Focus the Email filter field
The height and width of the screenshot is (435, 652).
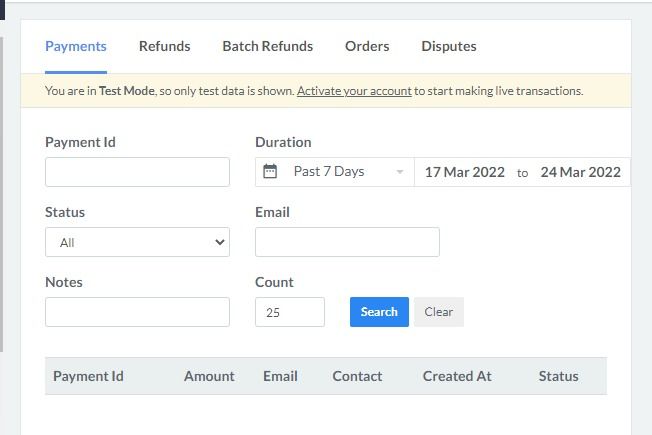347,242
